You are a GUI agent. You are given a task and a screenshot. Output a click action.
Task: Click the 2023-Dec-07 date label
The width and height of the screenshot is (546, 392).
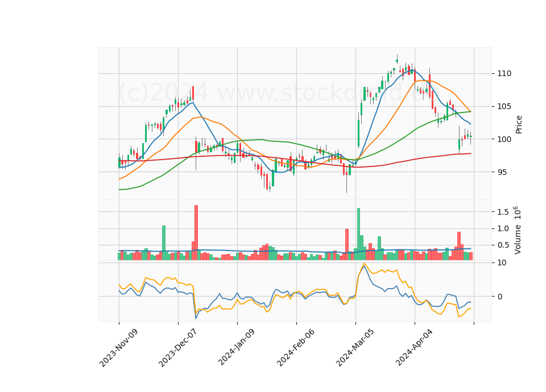(178, 348)
